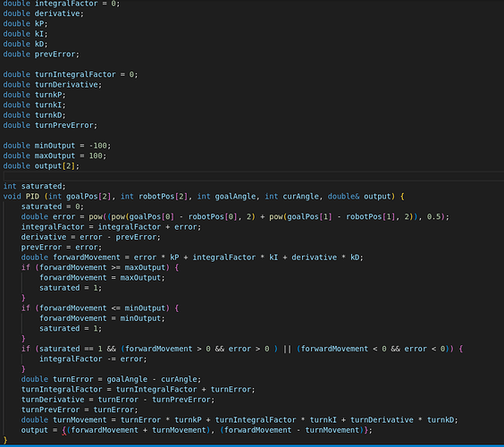Viewport: 504px width, 447px height.
Task: Click the "double forwardMovement = error * kP" line
Action: 192,257
